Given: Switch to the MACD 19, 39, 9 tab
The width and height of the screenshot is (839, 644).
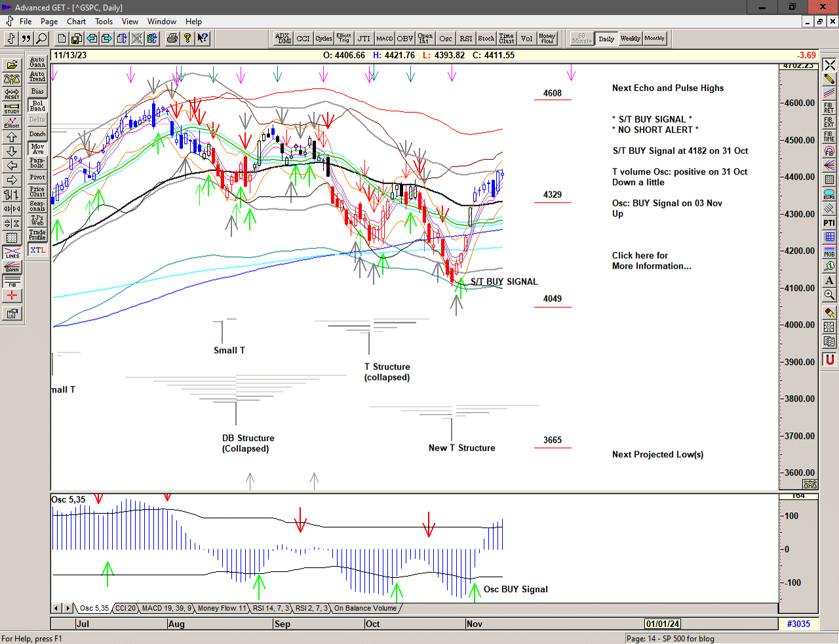Looking at the screenshot, I should tap(166, 608).
